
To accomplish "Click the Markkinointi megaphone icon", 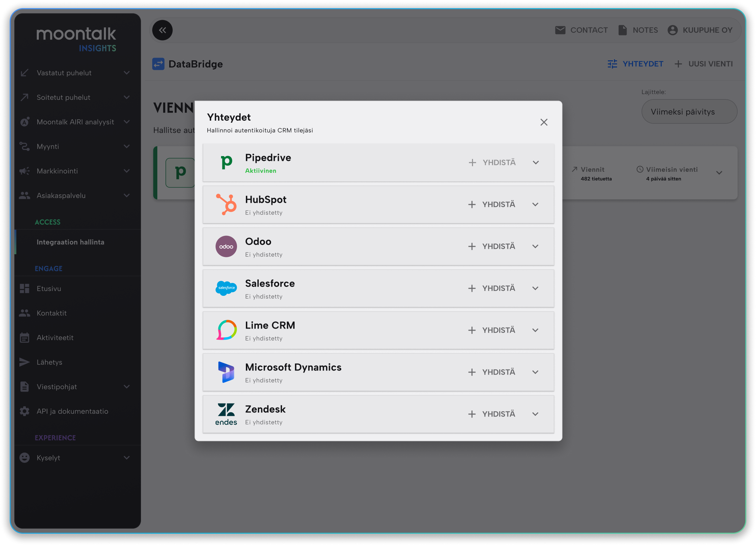I will click(x=25, y=171).
